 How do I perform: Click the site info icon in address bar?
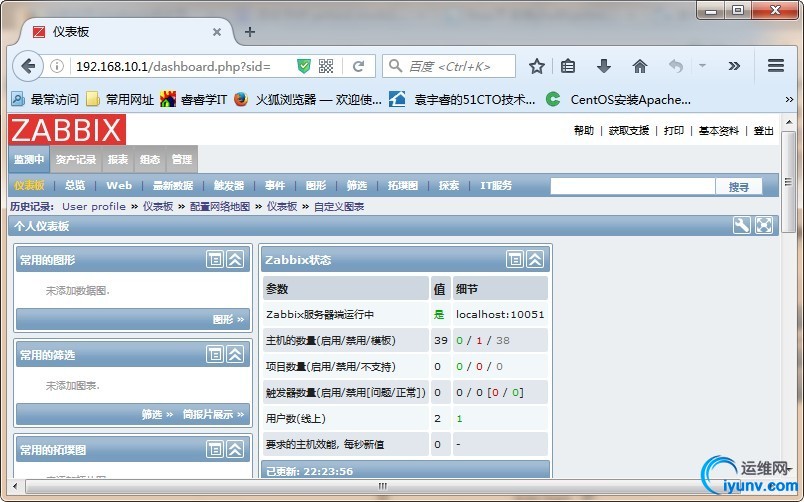[57, 66]
